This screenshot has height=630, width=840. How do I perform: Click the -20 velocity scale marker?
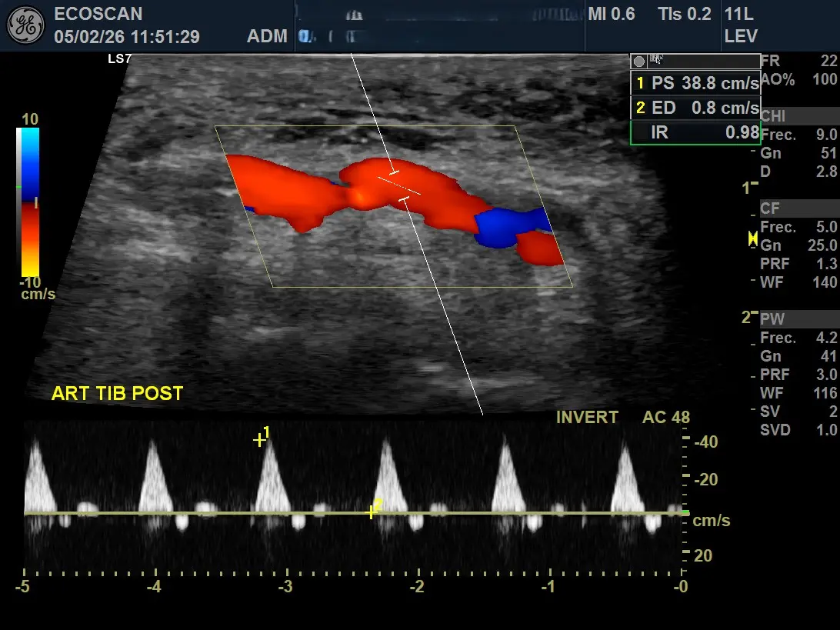(705, 479)
